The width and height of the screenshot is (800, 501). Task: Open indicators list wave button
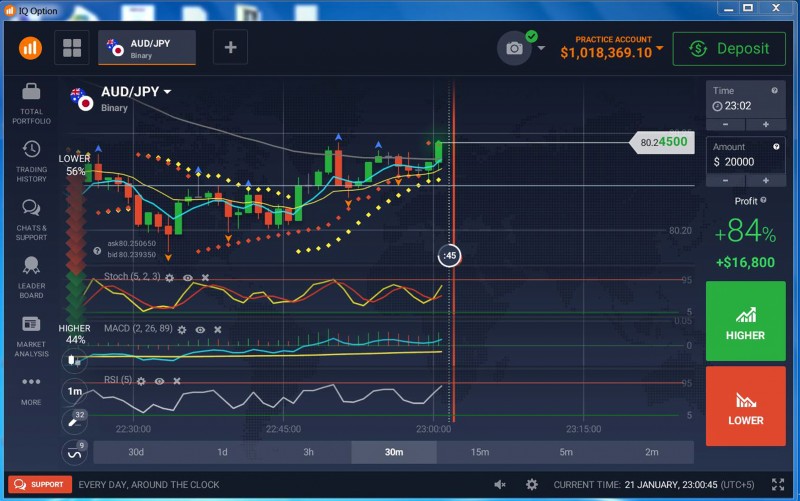[74, 453]
